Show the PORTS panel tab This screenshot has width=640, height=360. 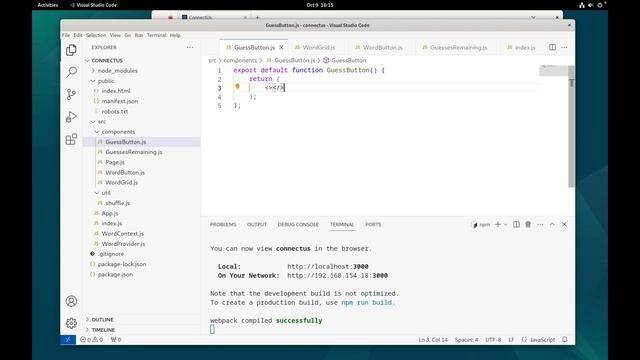(x=373, y=224)
